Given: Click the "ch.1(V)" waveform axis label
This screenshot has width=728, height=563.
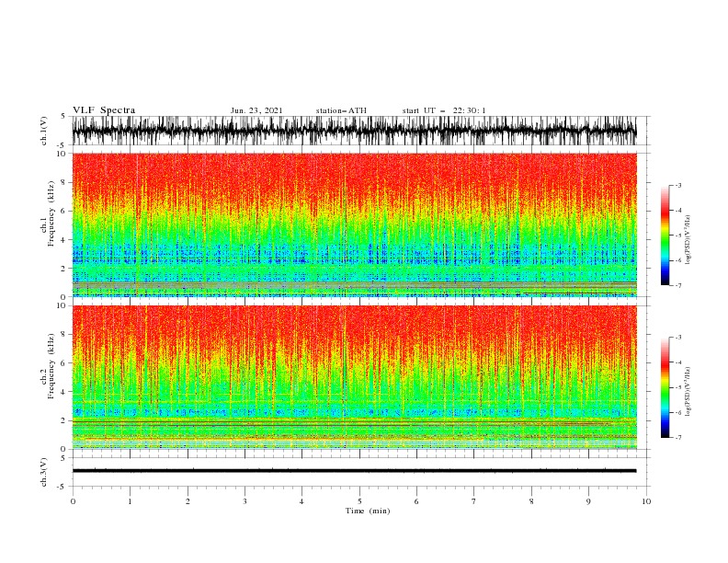Looking at the screenshot, I should [44, 131].
